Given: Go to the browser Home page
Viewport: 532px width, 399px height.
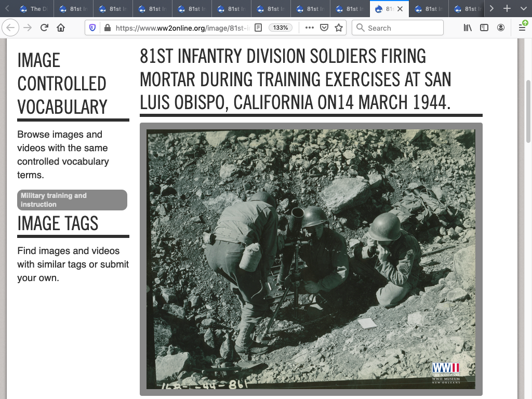Looking at the screenshot, I should [61, 28].
